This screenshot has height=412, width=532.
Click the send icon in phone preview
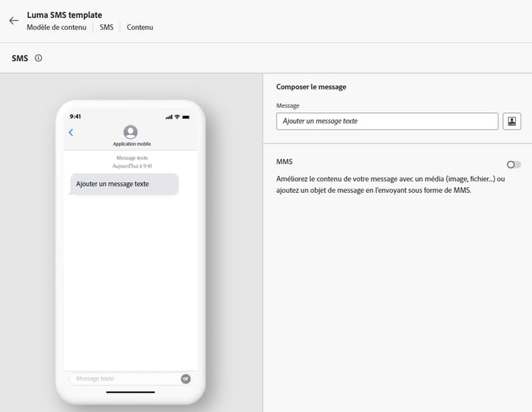186,379
